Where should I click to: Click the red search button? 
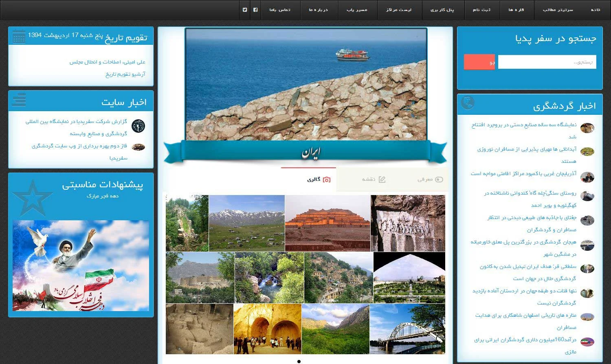click(x=479, y=62)
